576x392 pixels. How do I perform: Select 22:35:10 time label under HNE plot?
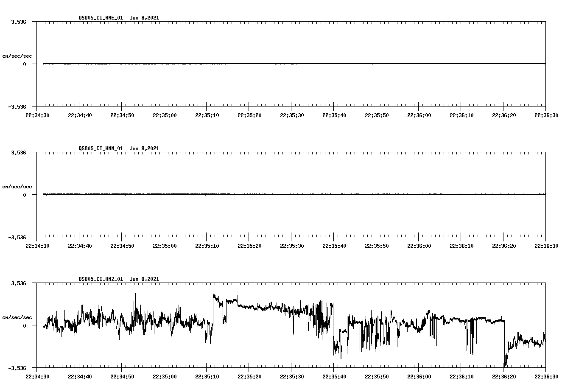pos(207,115)
